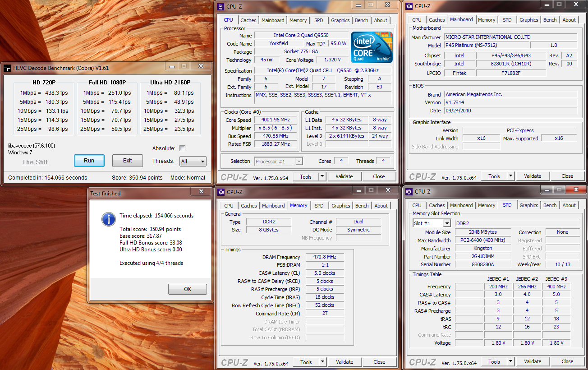The height and width of the screenshot is (370, 588).
Task: Click title bar icon of CPU-Z window showing Memory tab
Action: (220, 192)
